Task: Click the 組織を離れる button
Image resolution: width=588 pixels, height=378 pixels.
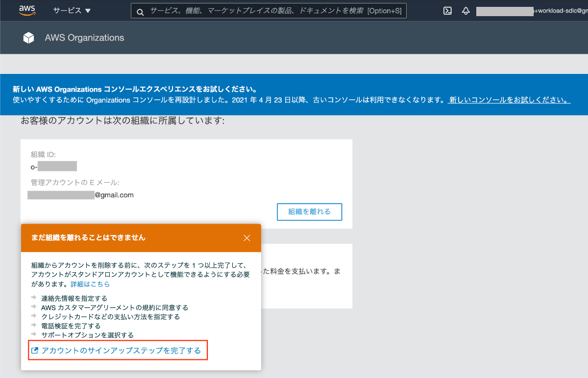Action: 309,212
